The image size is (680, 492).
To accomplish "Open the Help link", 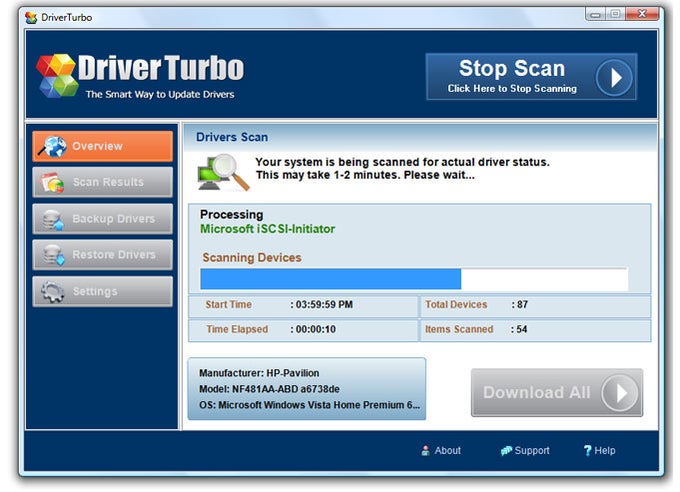I will pyautogui.click(x=599, y=450).
